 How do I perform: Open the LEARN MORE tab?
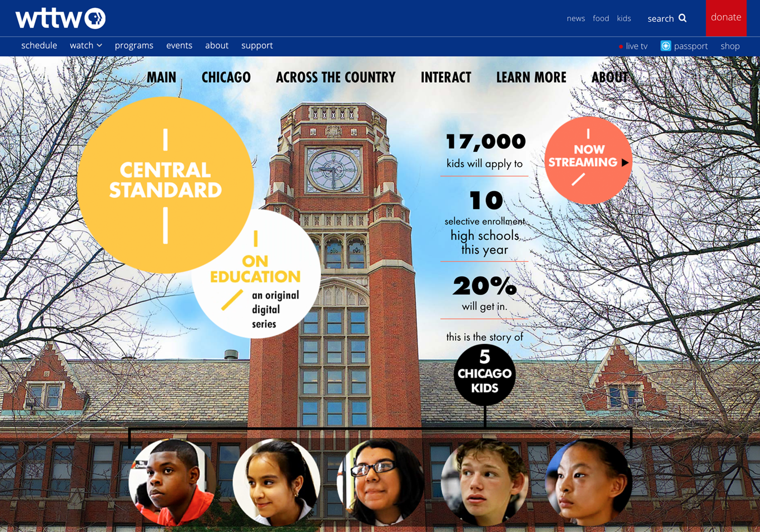(531, 77)
